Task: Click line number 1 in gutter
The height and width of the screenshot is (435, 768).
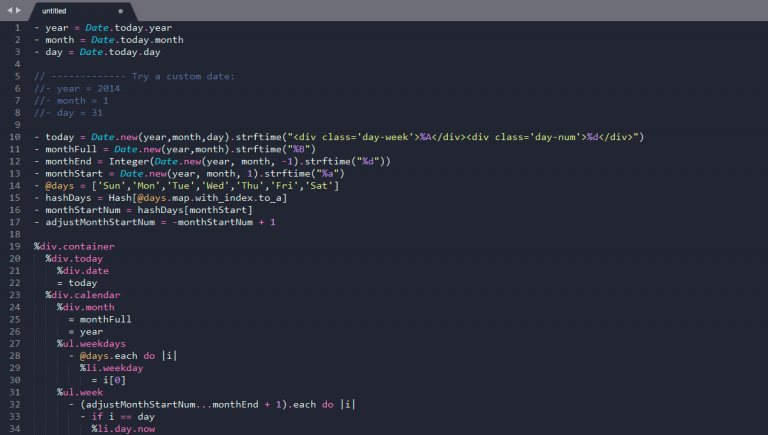Action: tap(17, 28)
